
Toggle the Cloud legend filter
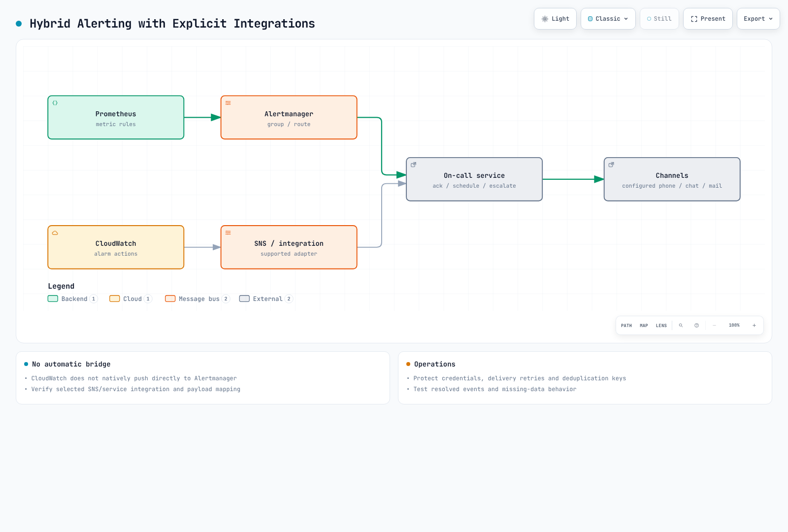click(x=131, y=299)
